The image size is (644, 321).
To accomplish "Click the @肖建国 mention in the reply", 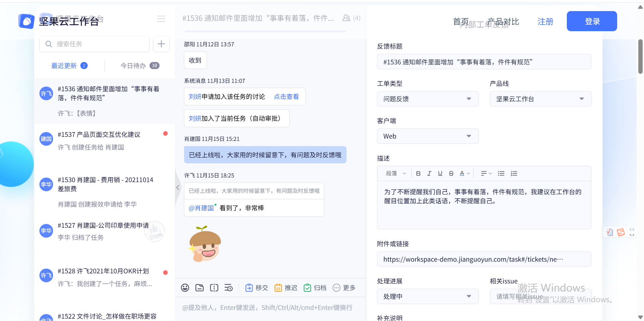I will (x=201, y=208).
